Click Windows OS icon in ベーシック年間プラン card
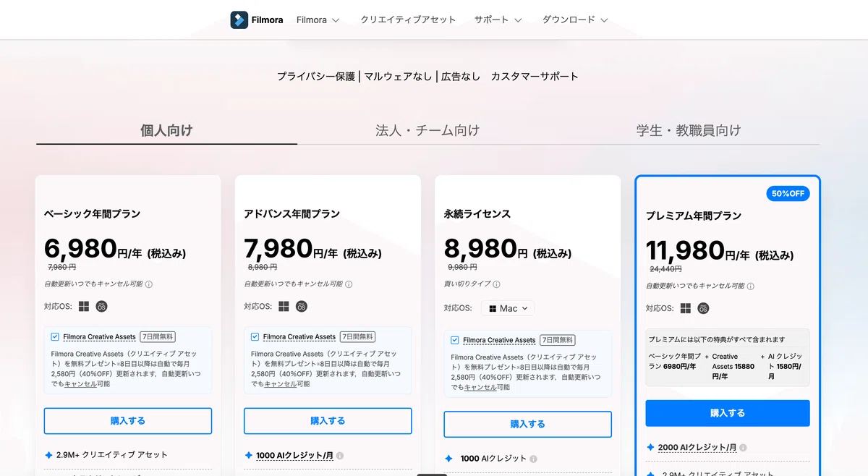 (x=84, y=306)
